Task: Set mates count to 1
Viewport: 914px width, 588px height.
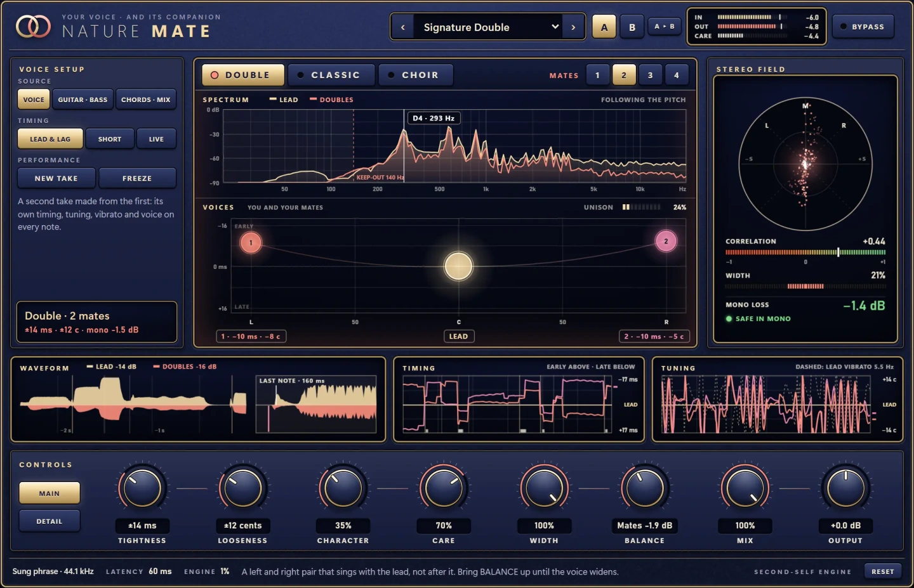Action: click(x=597, y=75)
